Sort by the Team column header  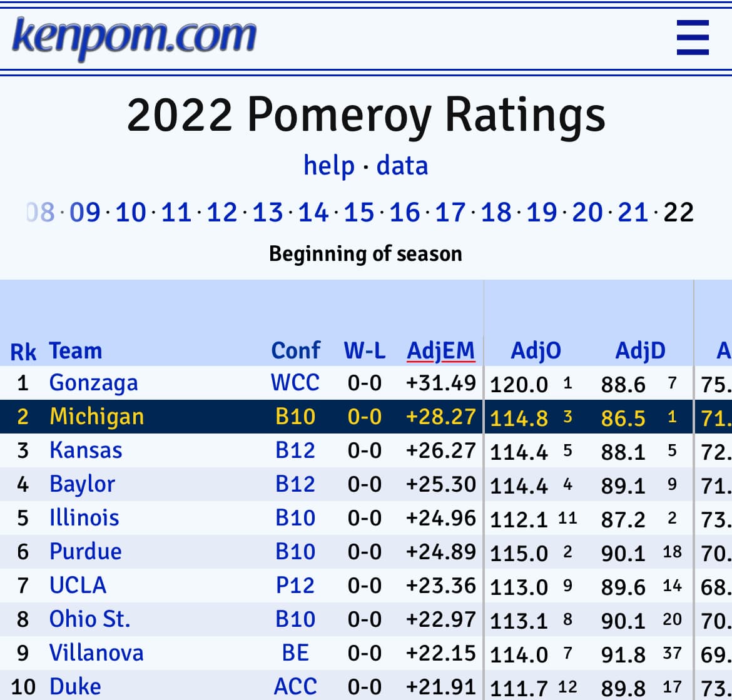(x=75, y=351)
